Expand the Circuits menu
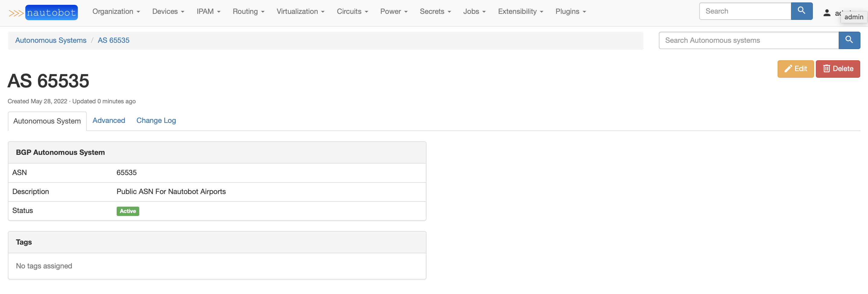The width and height of the screenshot is (868, 294). [x=352, y=11]
